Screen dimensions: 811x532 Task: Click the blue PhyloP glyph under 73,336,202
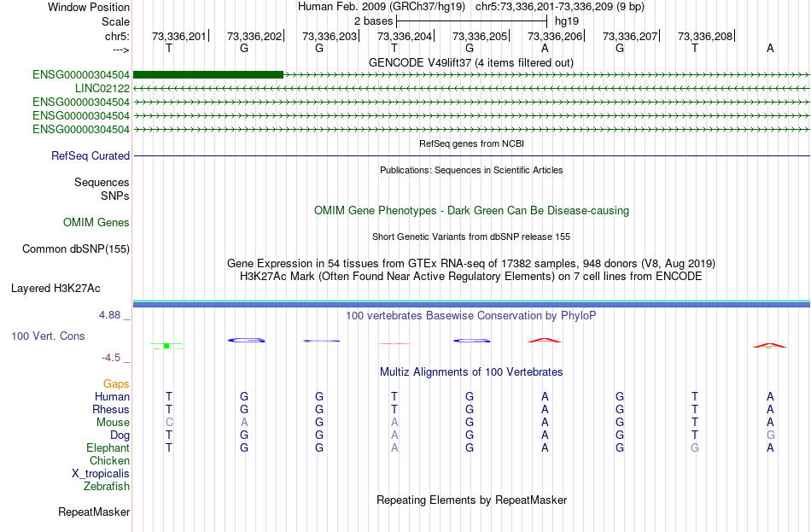(x=246, y=340)
